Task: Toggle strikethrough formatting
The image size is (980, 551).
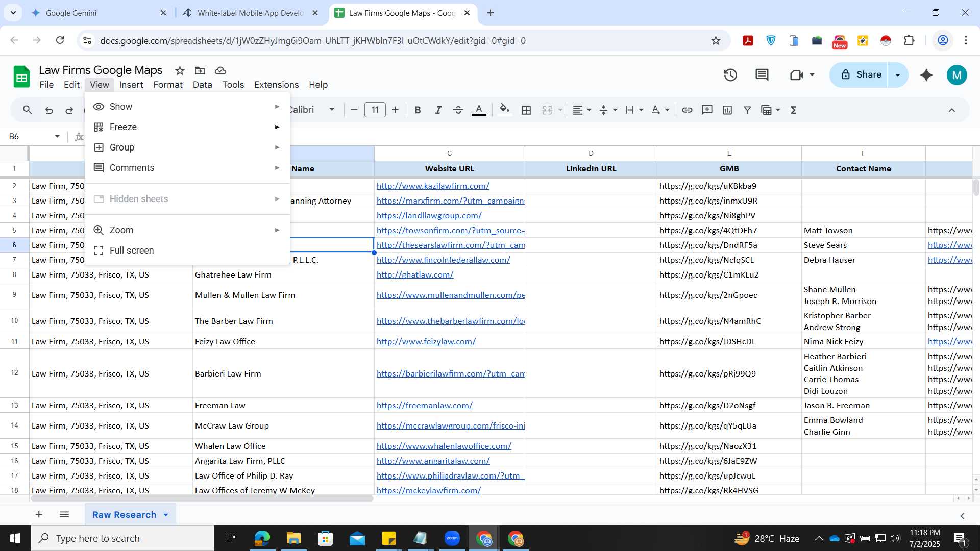Action: [458, 110]
